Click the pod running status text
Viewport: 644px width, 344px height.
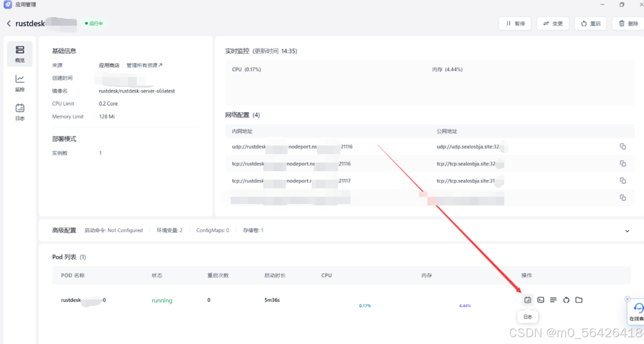(162, 300)
